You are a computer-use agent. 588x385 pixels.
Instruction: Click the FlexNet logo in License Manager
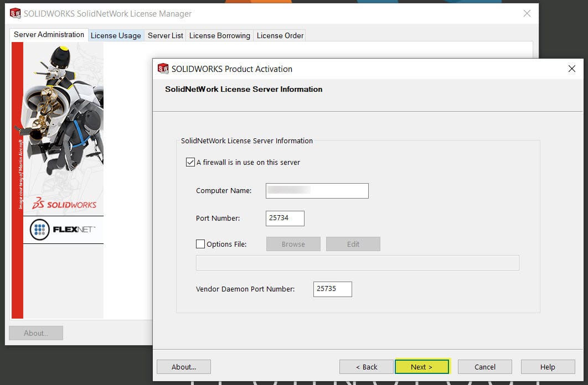click(63, 230)
